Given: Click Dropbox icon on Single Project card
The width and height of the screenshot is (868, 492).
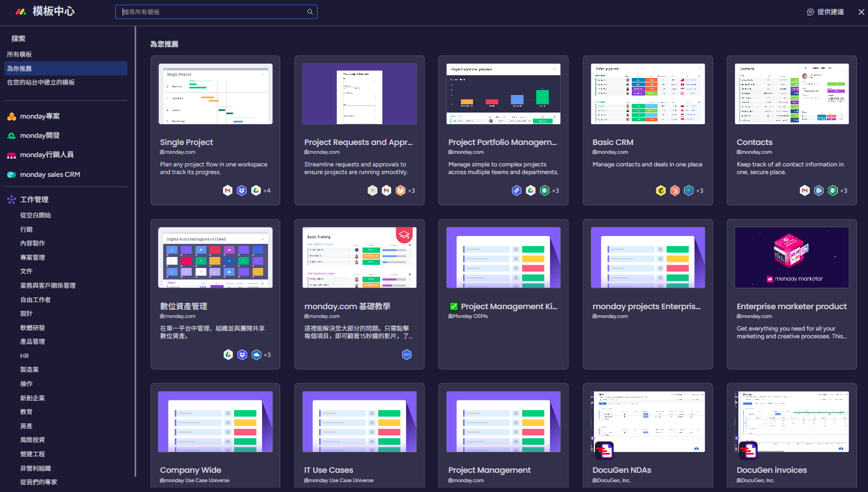Looking at the screenshot, I should click(242, 191).
